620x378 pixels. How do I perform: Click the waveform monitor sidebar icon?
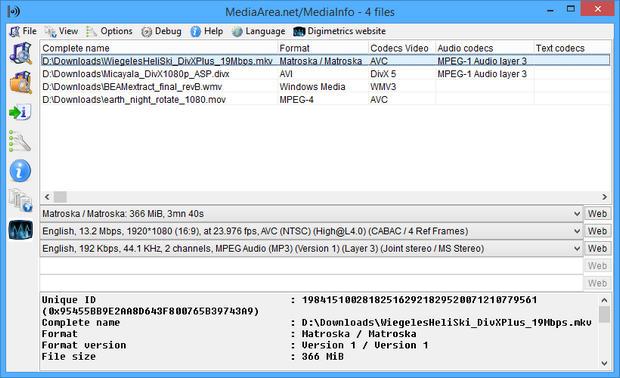tap(21, 230)
